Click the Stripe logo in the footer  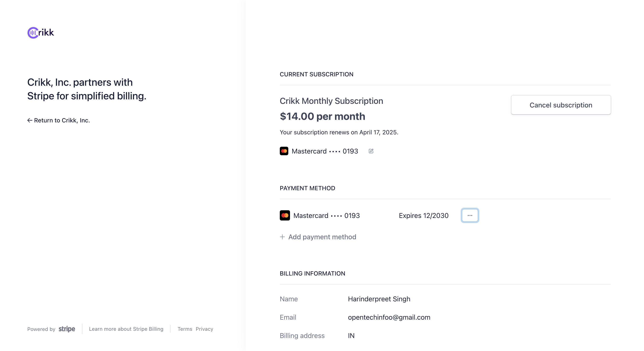pos(67,329)
